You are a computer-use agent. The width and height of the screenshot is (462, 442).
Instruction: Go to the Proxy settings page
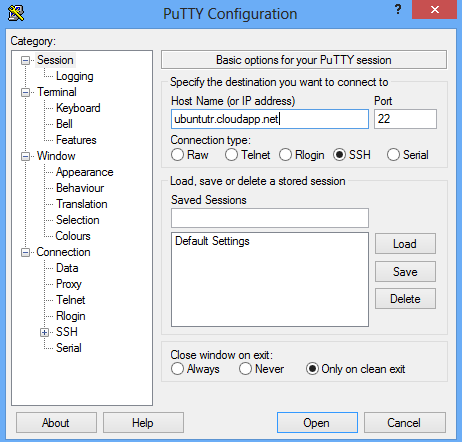click(x=69, y=284)
